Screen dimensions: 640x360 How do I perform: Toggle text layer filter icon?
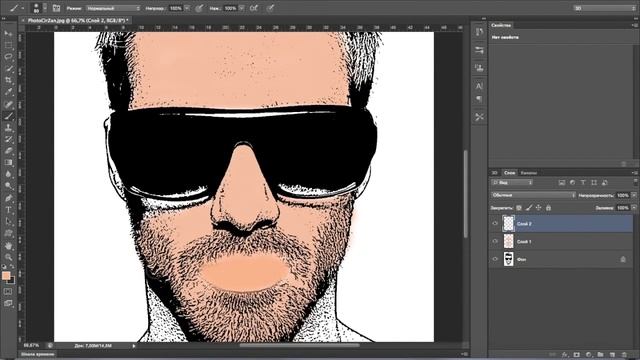[583, 182]
